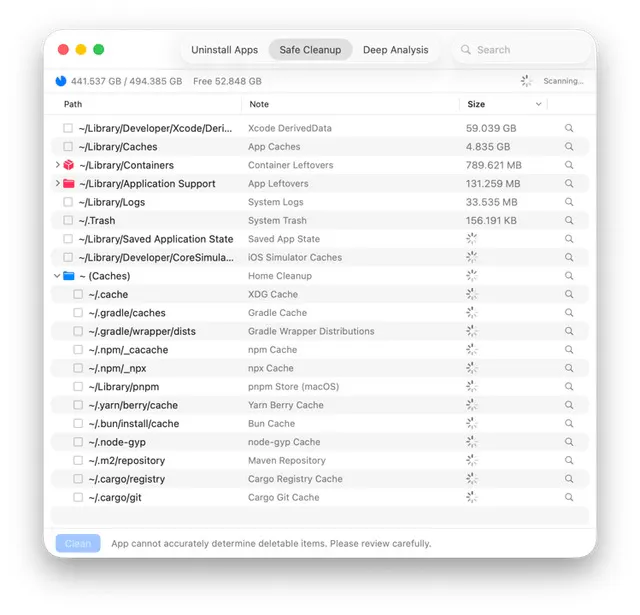This screenshot has height=615, width=640.
Task: Click the red package icon for Containers
Action: point(69,165)
